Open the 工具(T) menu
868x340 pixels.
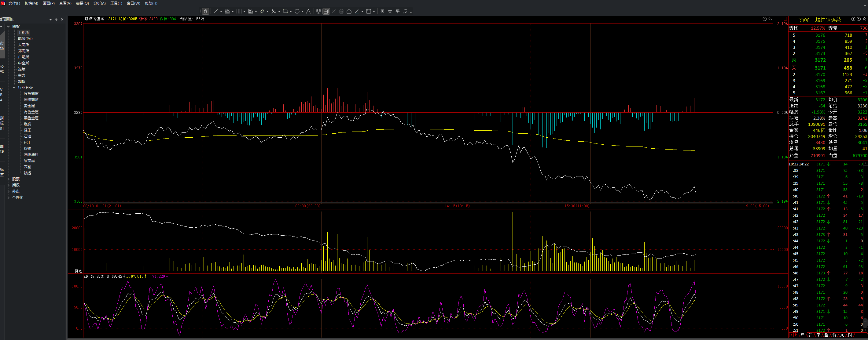(x=116, y=3)
